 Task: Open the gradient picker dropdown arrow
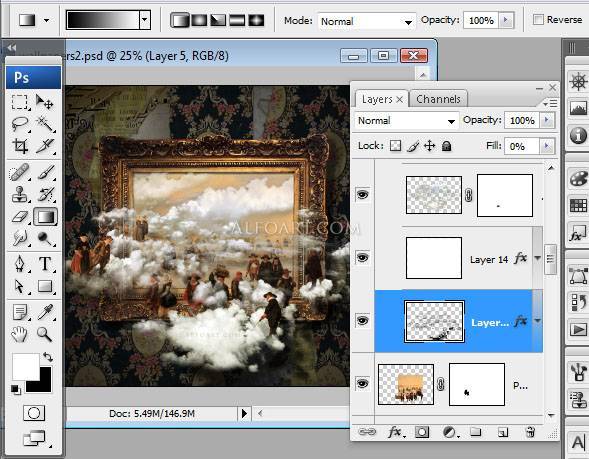pyautogui.click(x=145, y=20)
